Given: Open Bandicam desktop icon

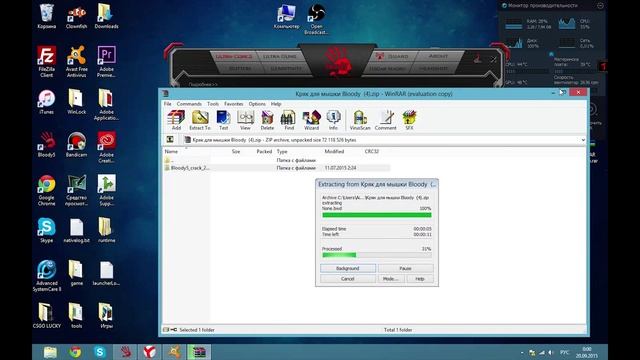Looking at the screenshot, I should [x=76, y=144].
